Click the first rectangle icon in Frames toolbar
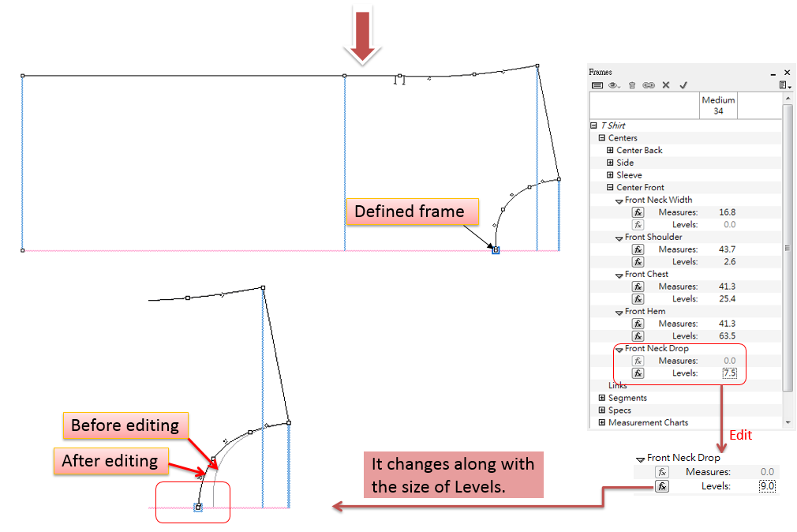This screenshot has height=532, width=797. coord(597,85)
